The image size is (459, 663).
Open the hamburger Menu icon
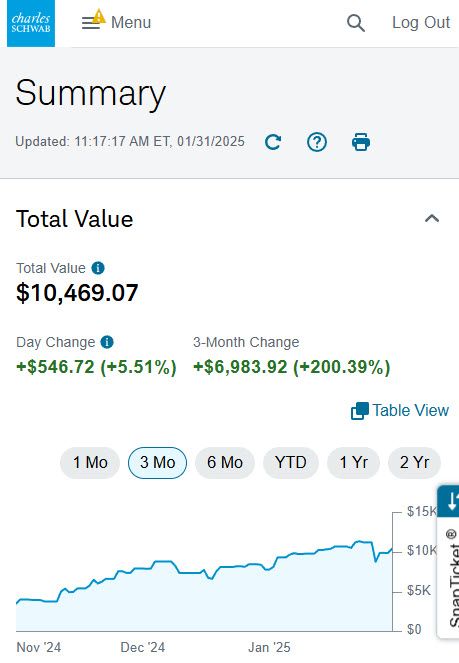click(93, 20)
